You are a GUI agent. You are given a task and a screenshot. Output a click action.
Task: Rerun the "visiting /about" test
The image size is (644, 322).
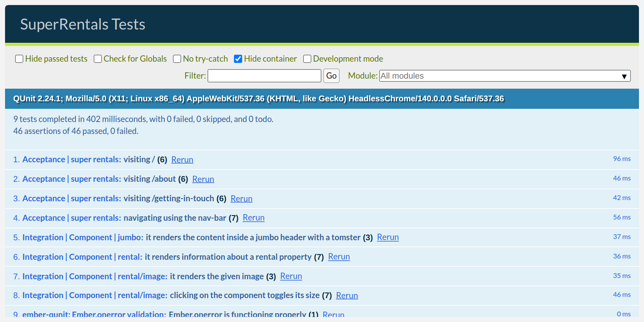coord(203,179)
